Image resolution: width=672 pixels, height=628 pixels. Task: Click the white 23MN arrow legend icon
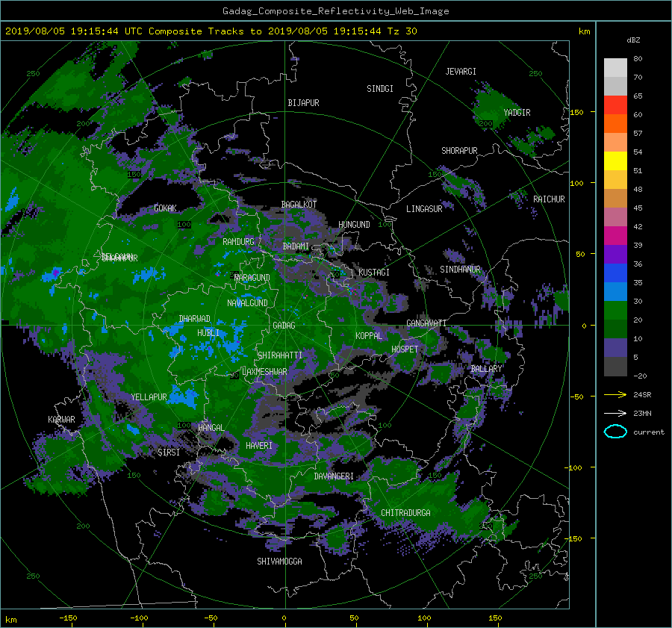point(615,413)
